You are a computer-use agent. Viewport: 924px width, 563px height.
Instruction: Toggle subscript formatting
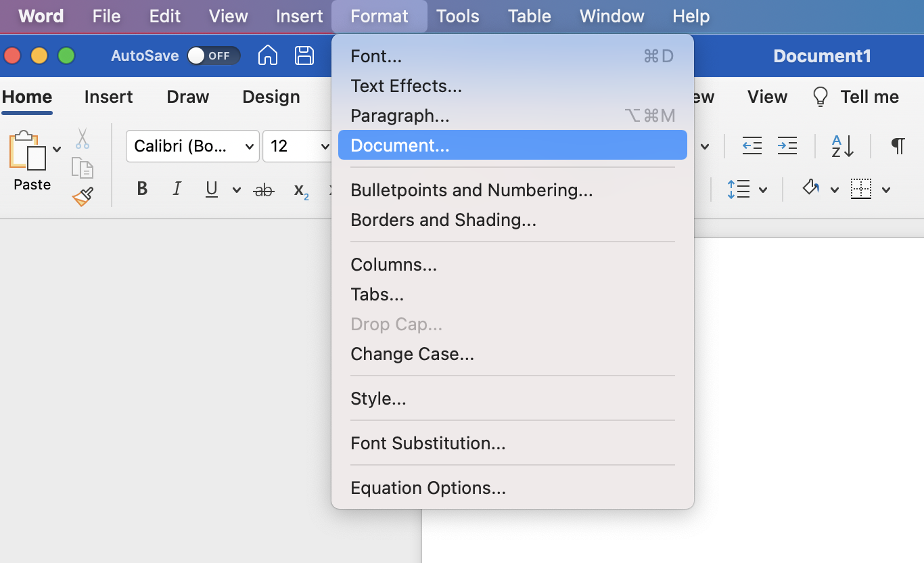tap(301, 190)
